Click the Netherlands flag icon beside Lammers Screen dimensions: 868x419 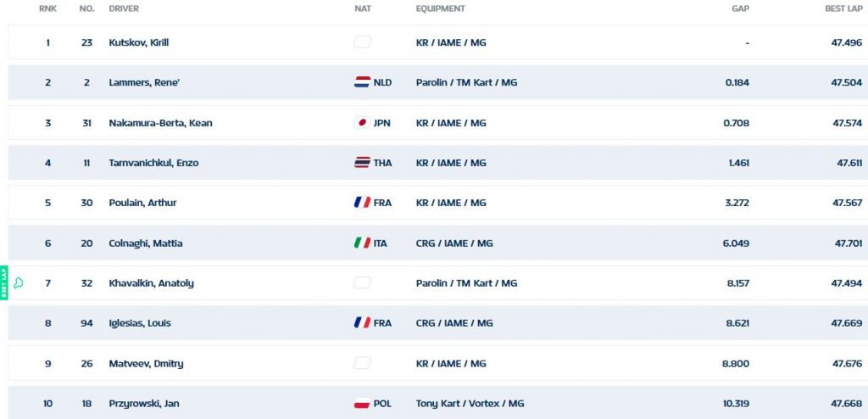point(362,82)
